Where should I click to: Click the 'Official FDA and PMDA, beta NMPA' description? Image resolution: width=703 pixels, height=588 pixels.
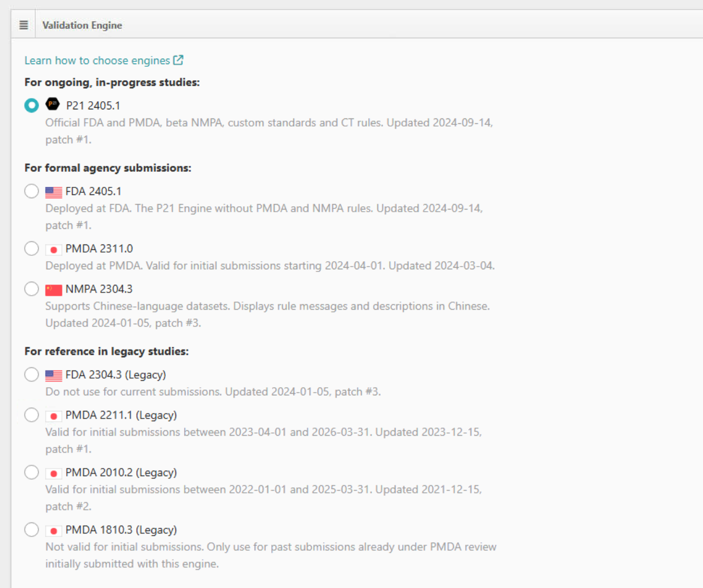point(269,131)
